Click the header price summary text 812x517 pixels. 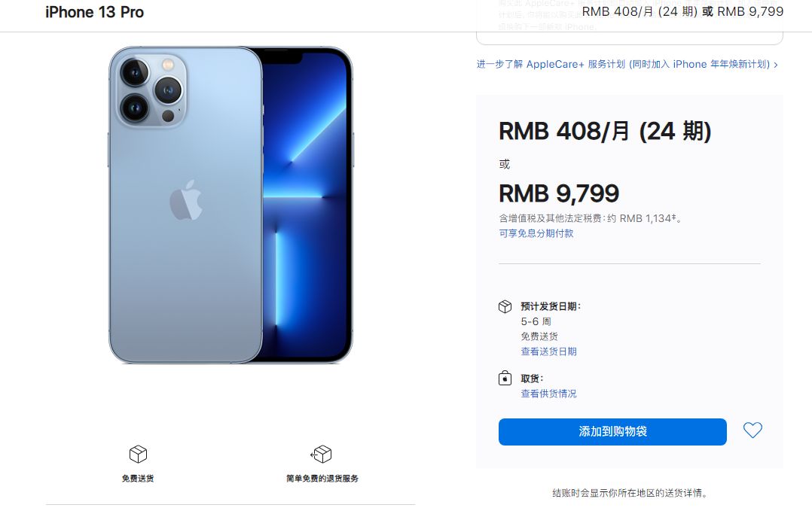(x=682, y=11)
